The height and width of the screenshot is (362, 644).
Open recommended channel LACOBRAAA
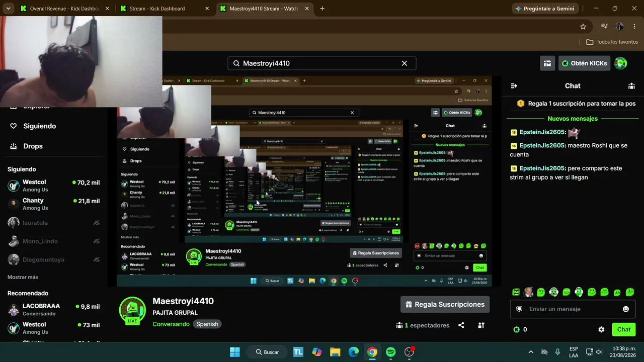click(54, 309)
